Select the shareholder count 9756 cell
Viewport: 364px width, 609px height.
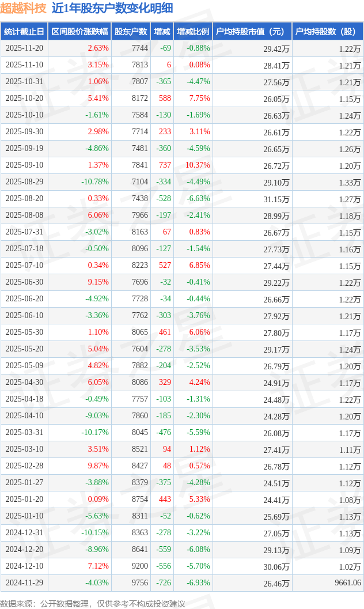(139, 582)
